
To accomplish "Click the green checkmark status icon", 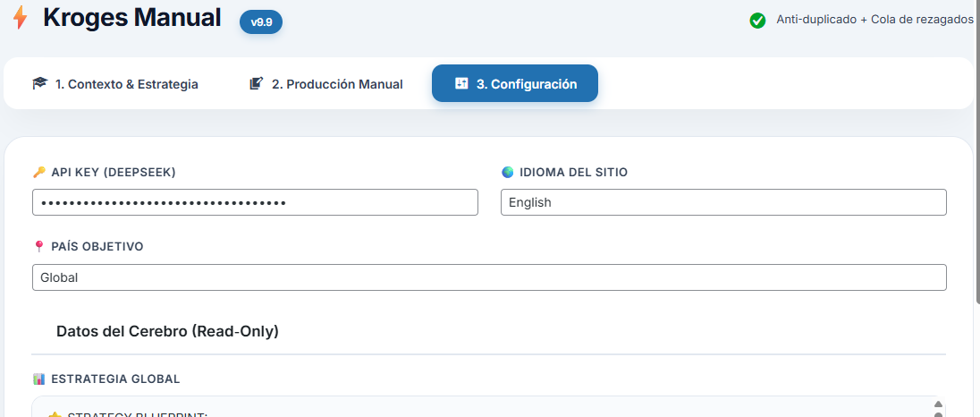I will click(x=757, y=20).
